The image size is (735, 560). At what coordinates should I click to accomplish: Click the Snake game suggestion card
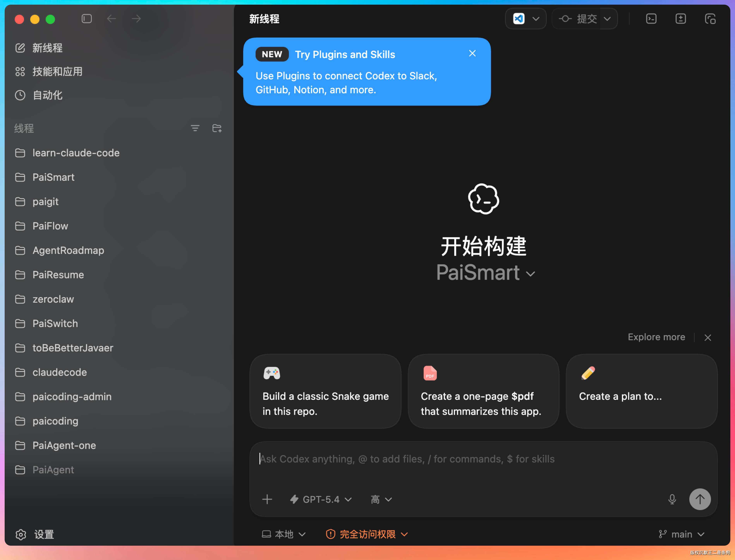pos(325,391)
